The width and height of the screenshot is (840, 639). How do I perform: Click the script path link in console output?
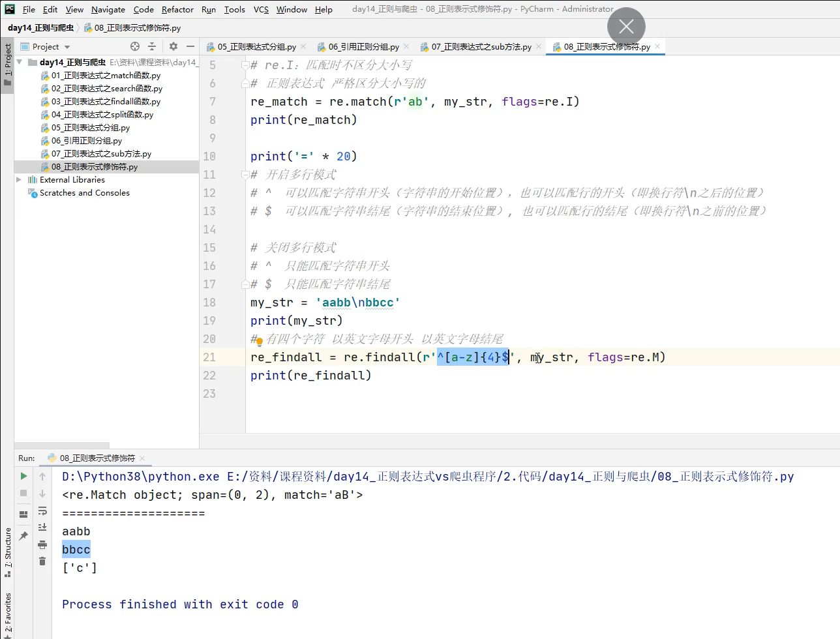pyautogui.click(x=510, y=476)
